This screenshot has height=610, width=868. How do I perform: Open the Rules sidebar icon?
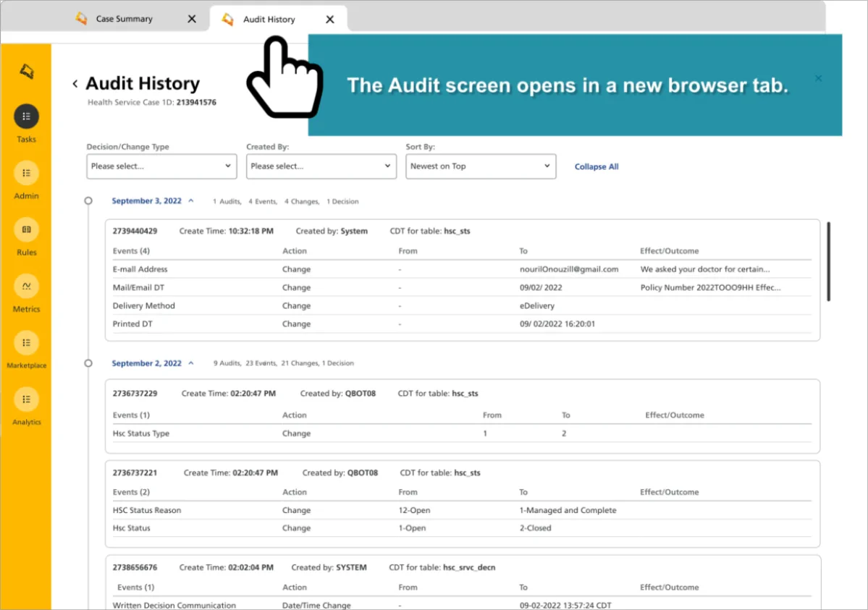26,229
